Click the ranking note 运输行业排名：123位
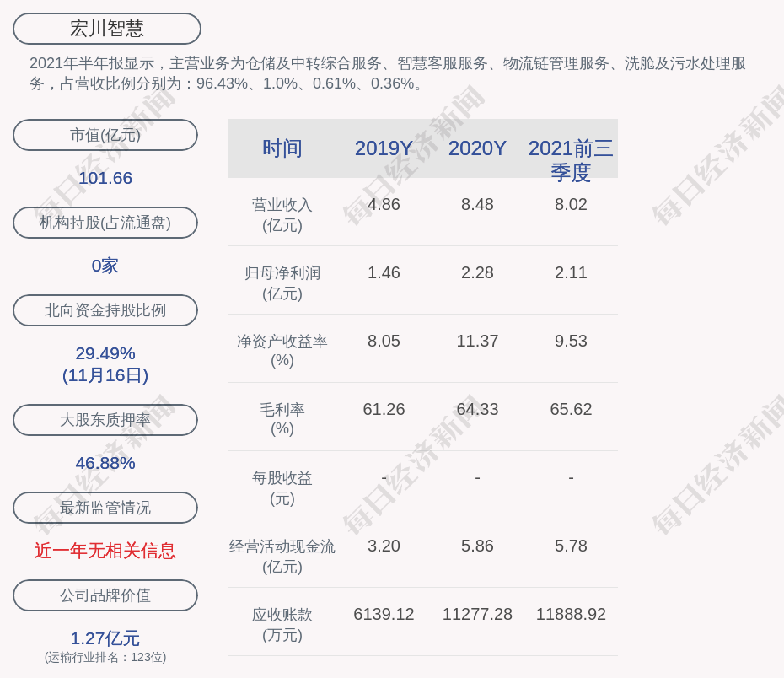The height and width of the screenshot is (678, 784). [105, 657]
